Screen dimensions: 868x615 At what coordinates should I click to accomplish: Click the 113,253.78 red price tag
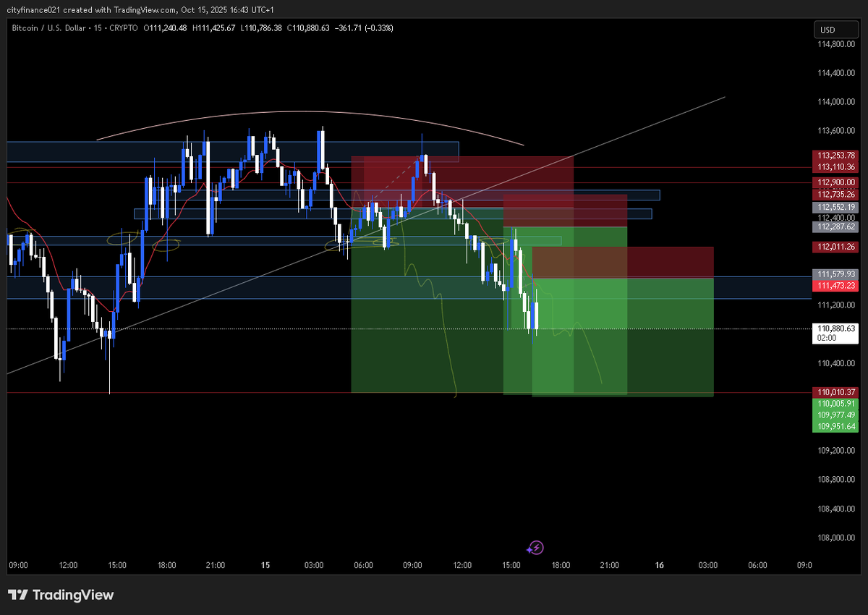(x=835, y=155)
